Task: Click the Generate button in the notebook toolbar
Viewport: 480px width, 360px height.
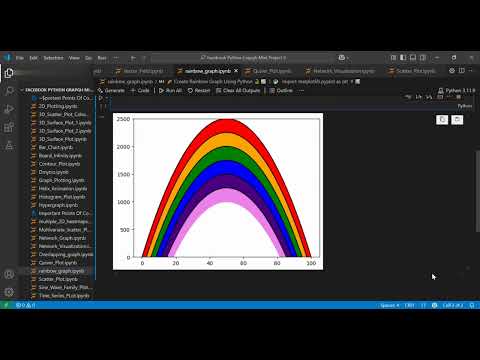Action: pyautogui.click(x=111, y=90)
